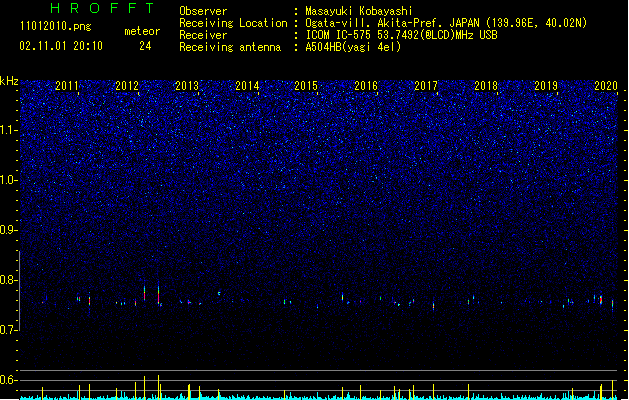Viewport: 629px width, 400px height.
Task: Click the date stamp 02.11.01 20:10
Action: point(61,46)
